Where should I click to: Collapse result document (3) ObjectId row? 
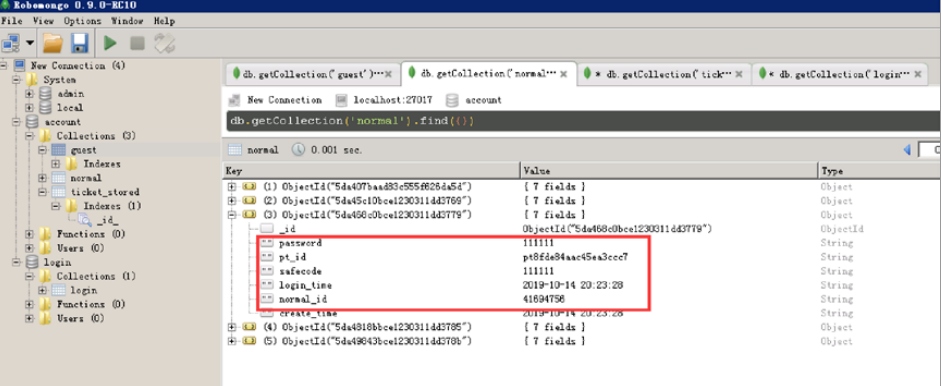(x=232, y=214)
